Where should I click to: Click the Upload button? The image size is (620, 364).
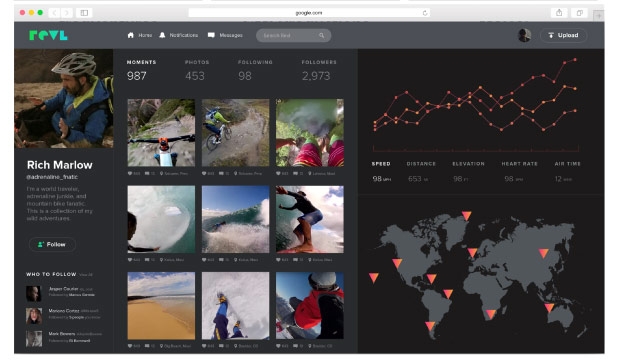pyautogui.click(x=563, y=35)
